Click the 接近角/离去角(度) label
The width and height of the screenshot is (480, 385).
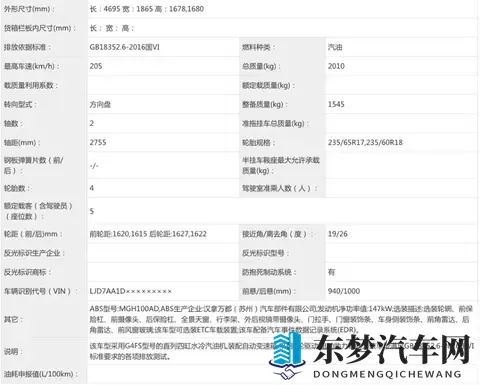pyautogui.click(x=278, y=234)
